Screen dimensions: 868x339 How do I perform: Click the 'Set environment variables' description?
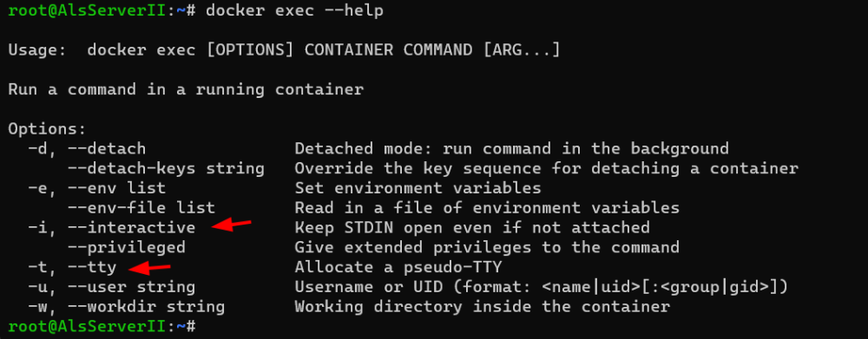point(418,188)
